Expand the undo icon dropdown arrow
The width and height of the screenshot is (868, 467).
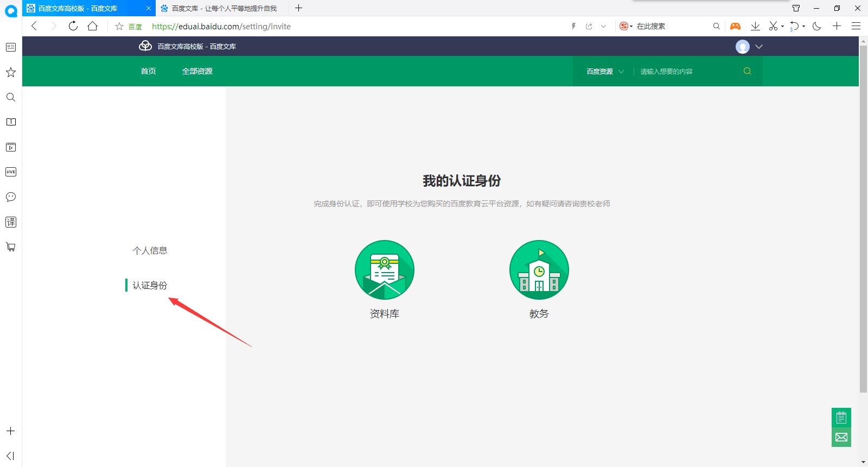click(803, 27)
